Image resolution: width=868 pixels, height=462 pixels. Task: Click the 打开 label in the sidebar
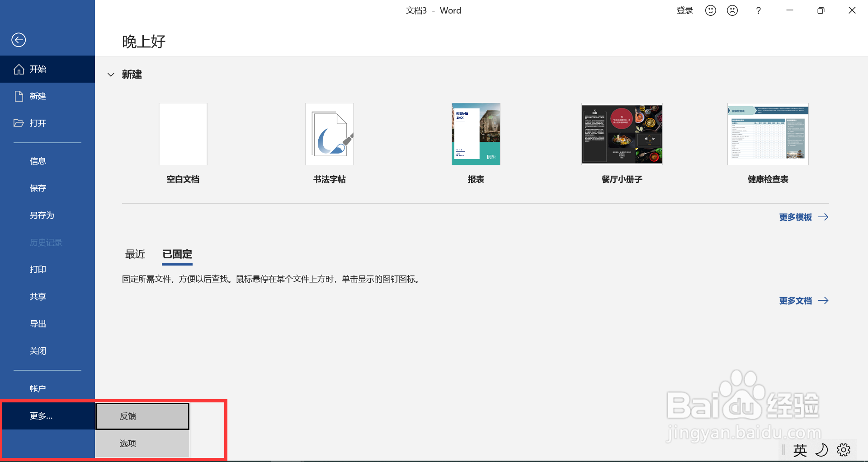38,123
